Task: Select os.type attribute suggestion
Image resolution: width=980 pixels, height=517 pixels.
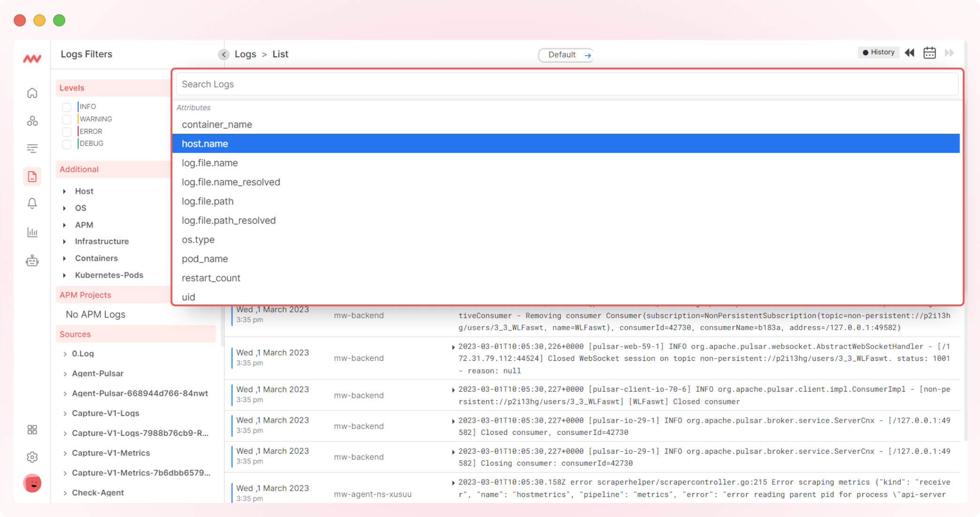Action: 566,240
